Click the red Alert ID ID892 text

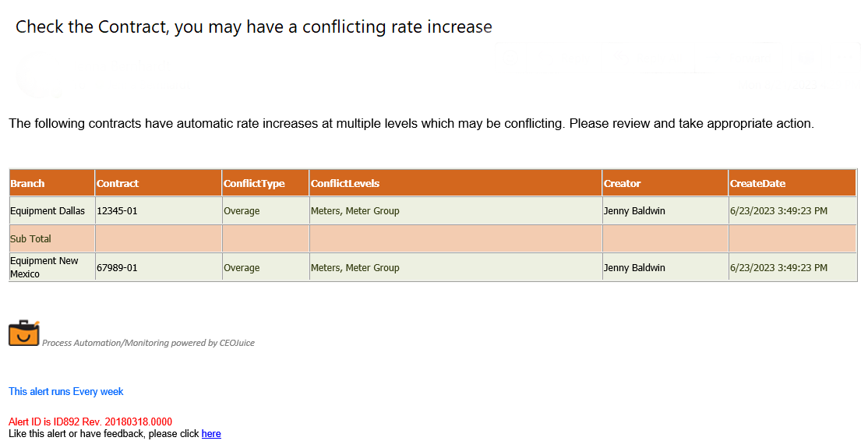(x=90, y=422)
